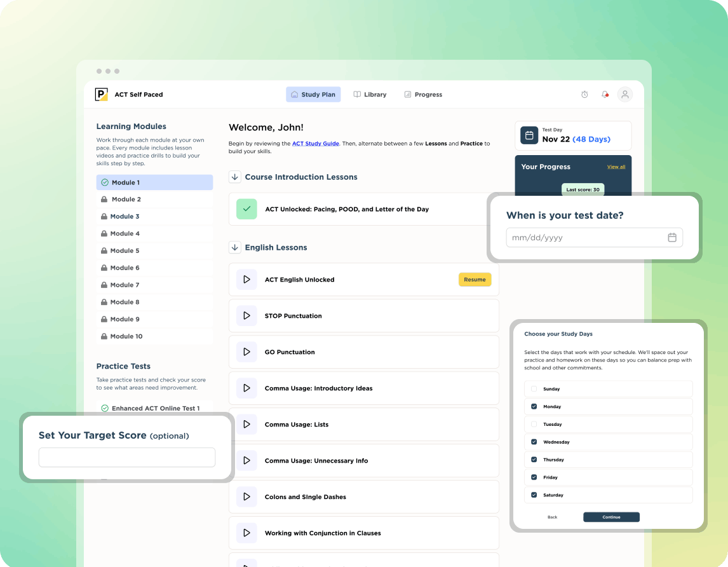The height and width of the screenshot is (567, 728).
Task: Uncheck the Monday study day
Action: (534, 406)
